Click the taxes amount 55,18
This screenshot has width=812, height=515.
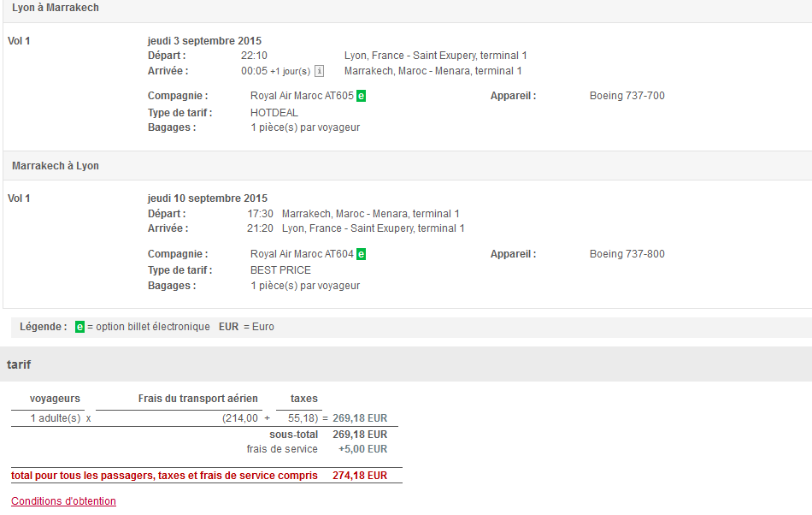coord(302,418)
